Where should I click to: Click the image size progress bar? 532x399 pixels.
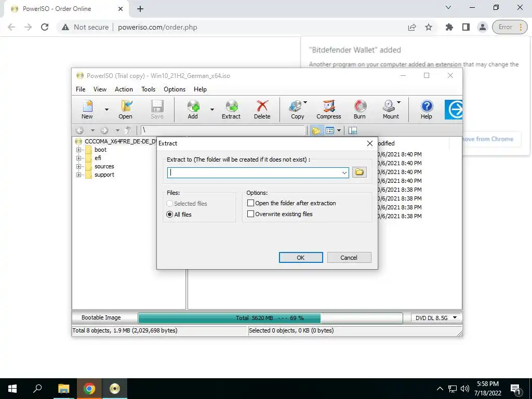[x=270, y=318]
